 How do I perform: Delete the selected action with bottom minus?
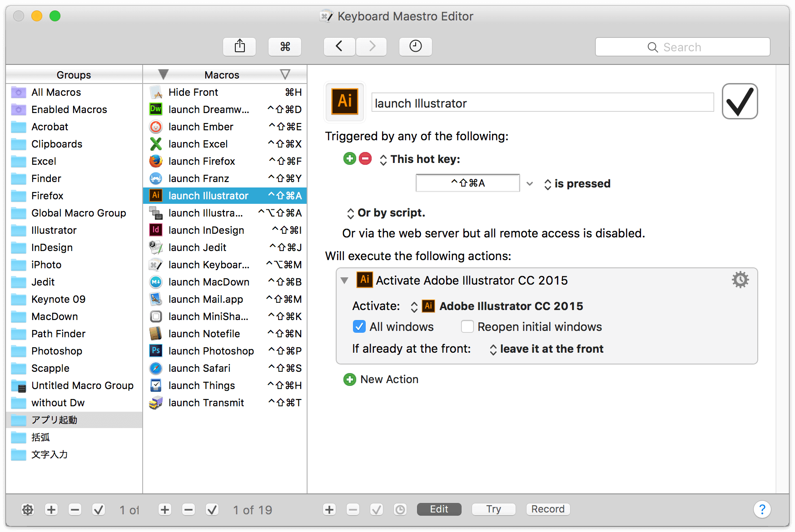pos(353,510)
